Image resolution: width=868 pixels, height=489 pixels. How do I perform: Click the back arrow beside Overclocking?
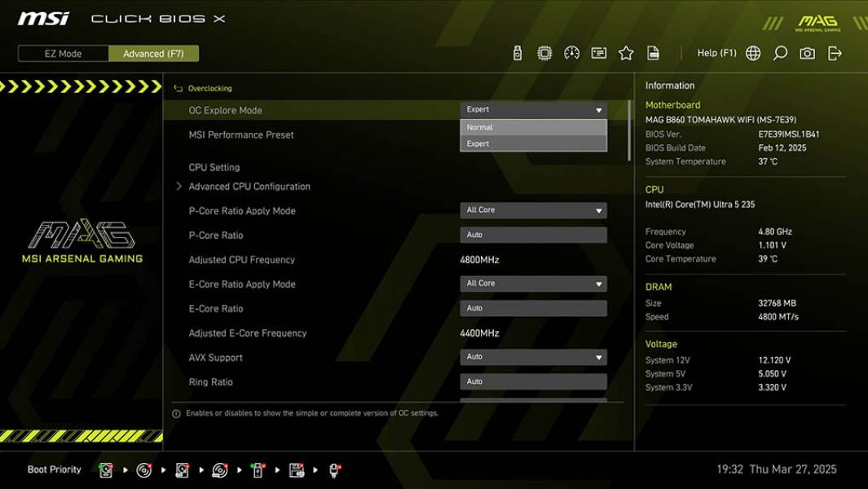(x=178, y=89)
